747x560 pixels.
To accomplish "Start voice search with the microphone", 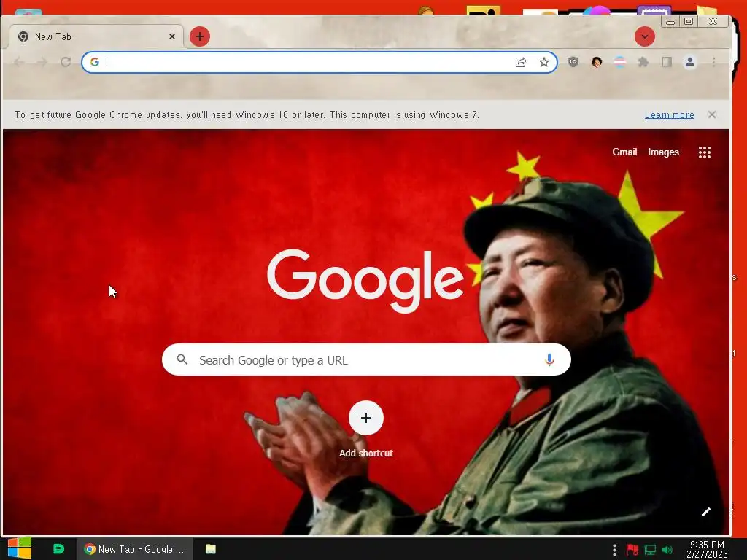I will [x=549, y=359].
